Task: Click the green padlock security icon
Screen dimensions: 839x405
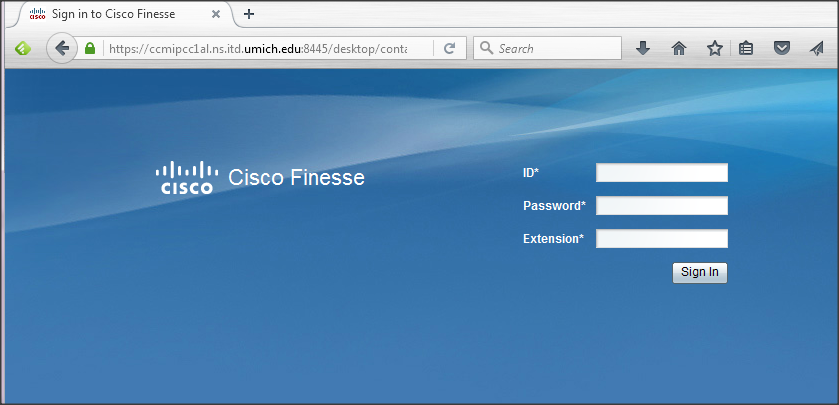Action: click(x=90, y=48)
